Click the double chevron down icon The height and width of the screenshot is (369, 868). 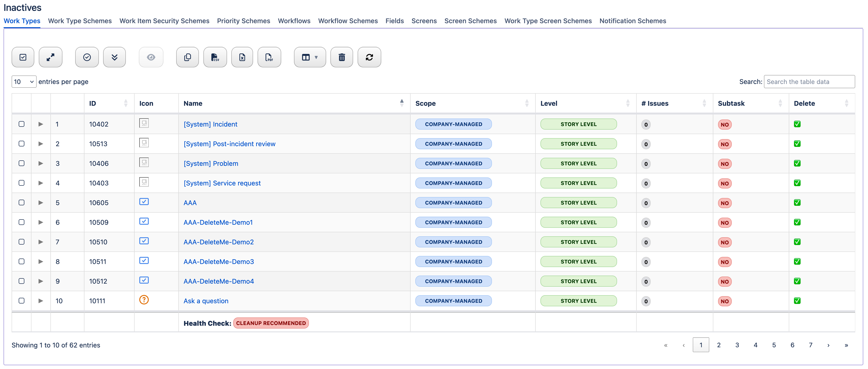[114, 57]
